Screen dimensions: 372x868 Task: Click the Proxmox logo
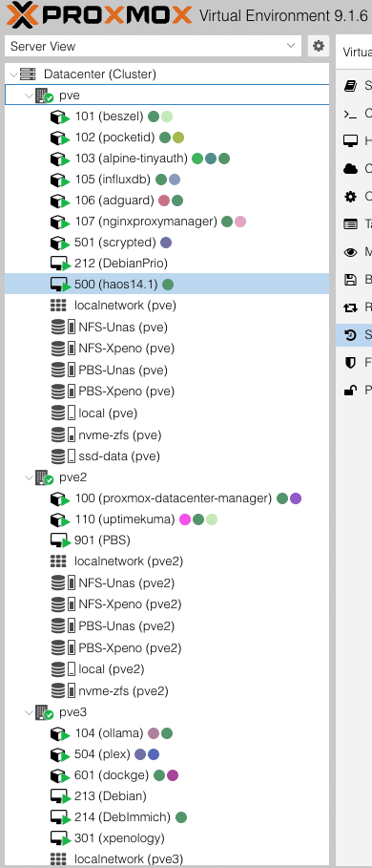(98, 15)
